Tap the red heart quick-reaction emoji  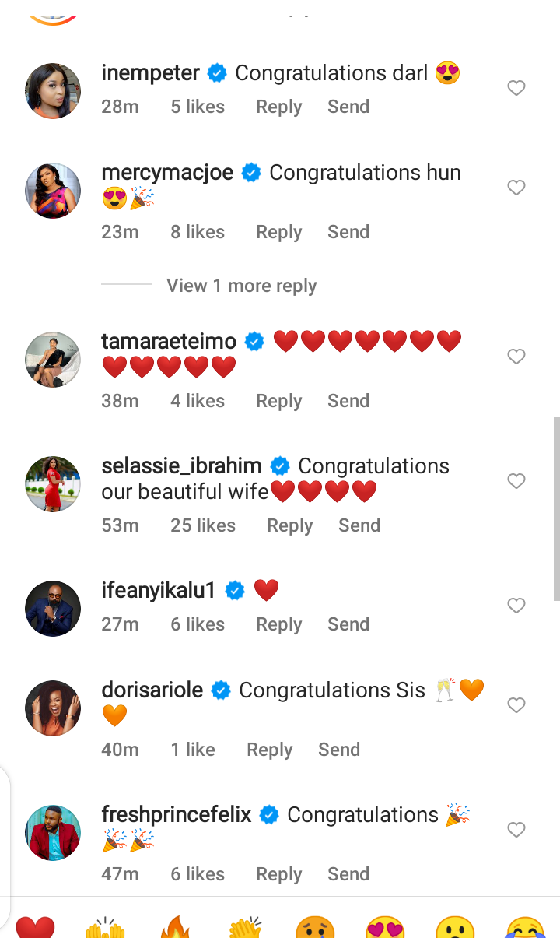35,928
